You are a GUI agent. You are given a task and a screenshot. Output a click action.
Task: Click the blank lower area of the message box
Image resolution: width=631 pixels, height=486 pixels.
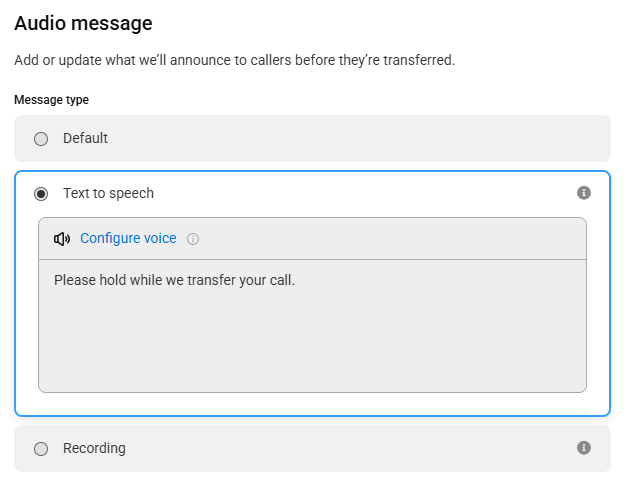coord(312,342)
